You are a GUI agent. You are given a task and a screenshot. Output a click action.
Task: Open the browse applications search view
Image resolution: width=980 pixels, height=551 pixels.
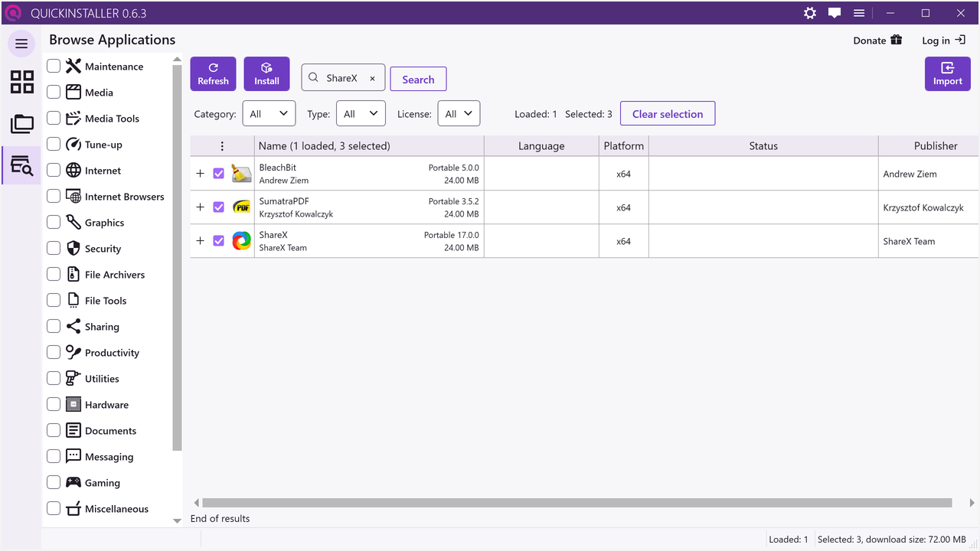(21, 165)
